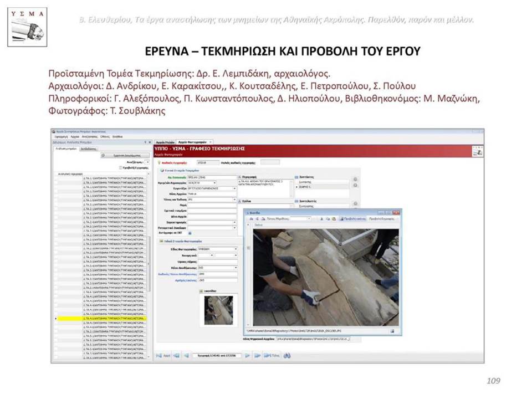
Task: Open the Πνευματικά Δικαιώματα dropdown
Action: tap(234, 228)
